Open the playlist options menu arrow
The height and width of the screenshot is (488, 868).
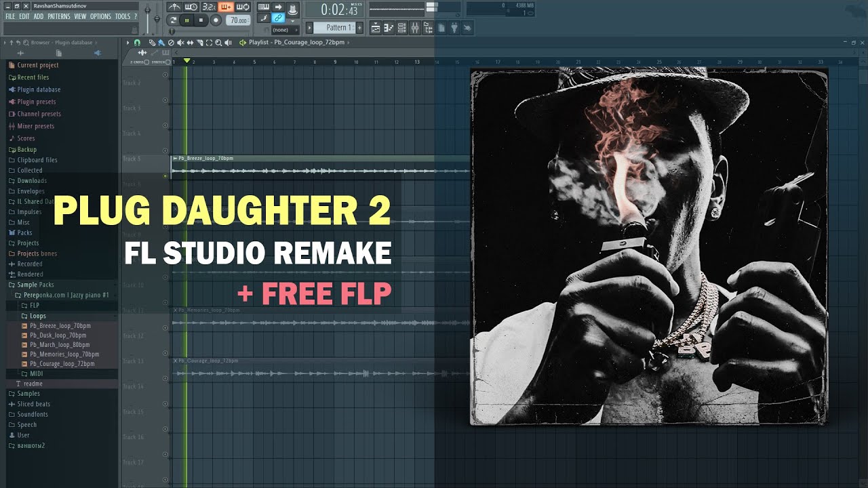click(127, 42)
